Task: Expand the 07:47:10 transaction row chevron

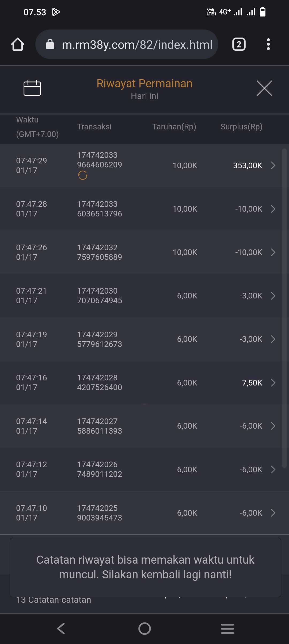Action: pyautogui.click(x=273, y=513)
